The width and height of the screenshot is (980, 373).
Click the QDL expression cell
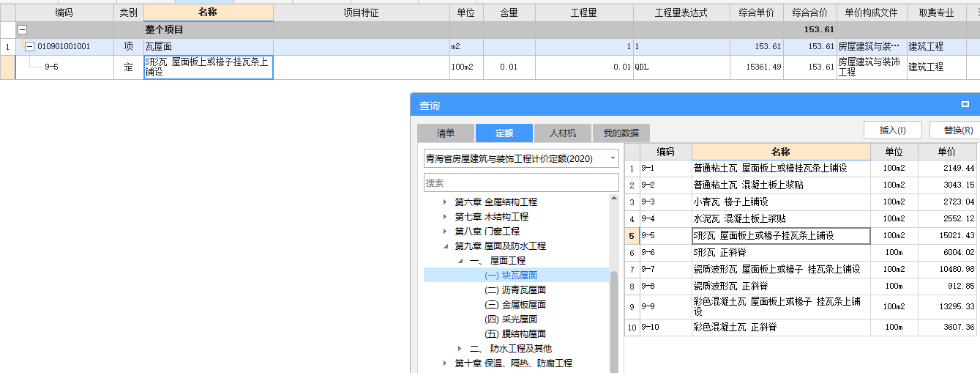[681, 67]
